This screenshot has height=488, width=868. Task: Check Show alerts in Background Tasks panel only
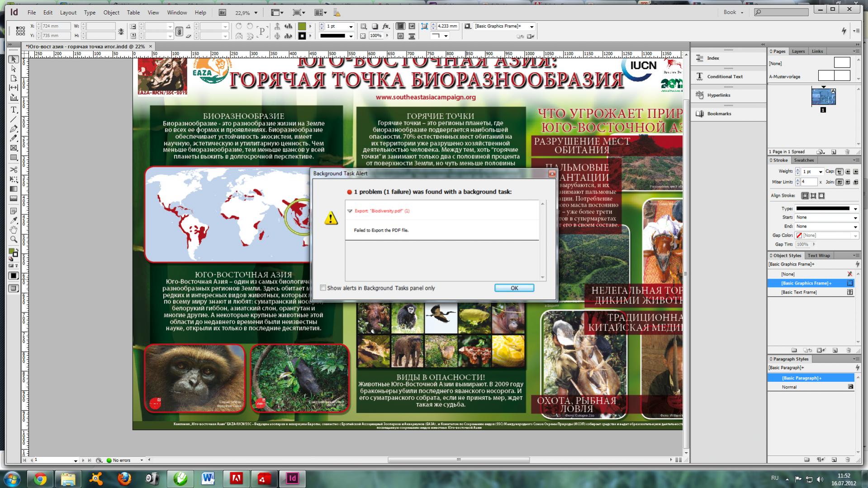(x=323, y=288)
